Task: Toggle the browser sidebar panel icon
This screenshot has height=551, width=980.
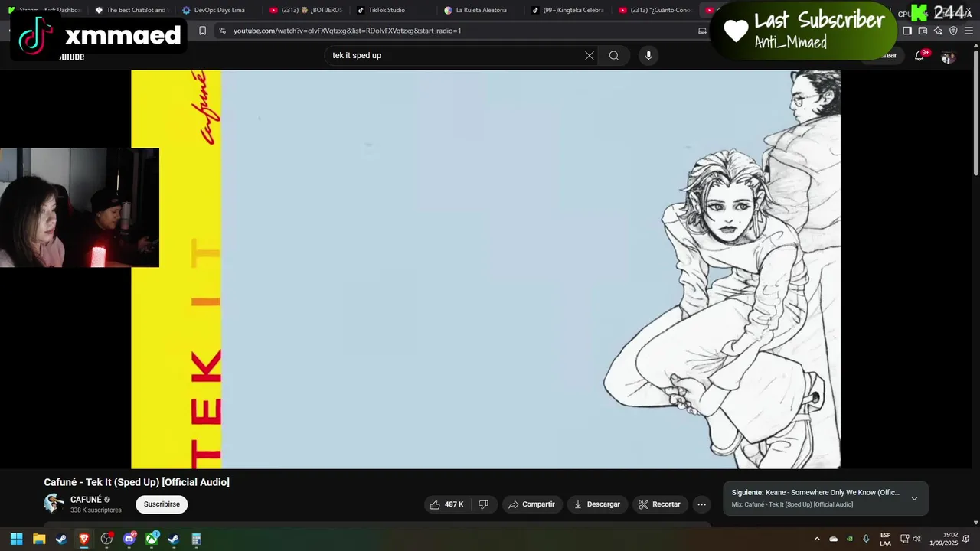Action: 907,31
